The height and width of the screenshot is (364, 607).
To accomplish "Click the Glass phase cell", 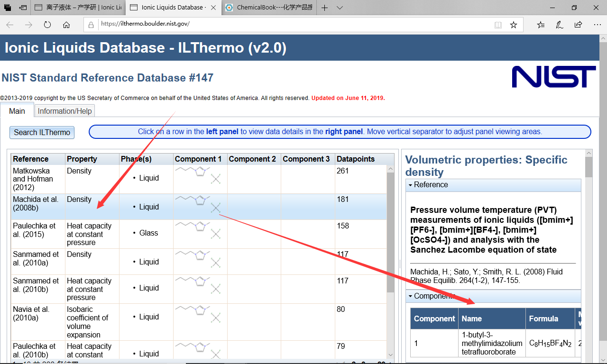I will (146, 233).
